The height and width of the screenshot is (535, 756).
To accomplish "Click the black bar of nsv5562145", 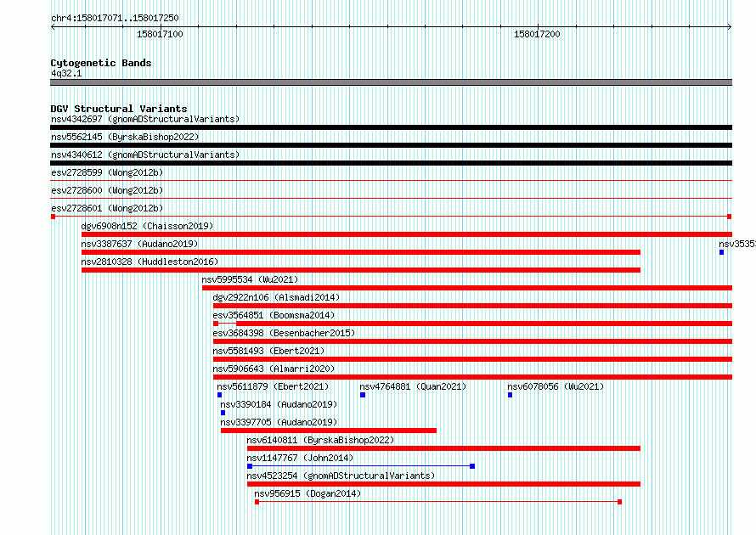I will [391, 145].
